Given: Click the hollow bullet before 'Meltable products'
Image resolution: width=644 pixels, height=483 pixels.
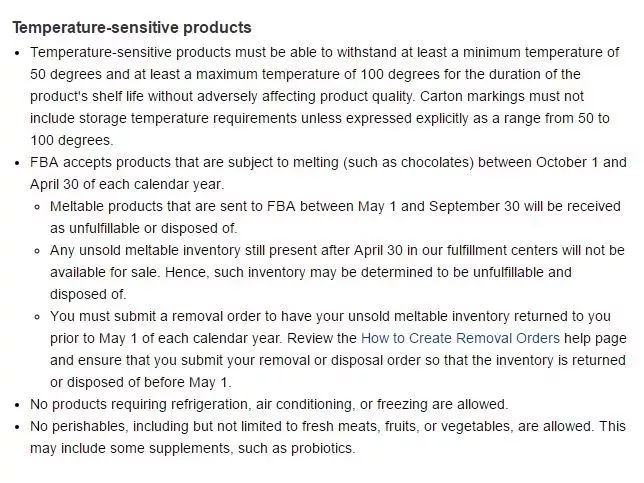Looking at the screenshot, I should (x=37, y=206).
